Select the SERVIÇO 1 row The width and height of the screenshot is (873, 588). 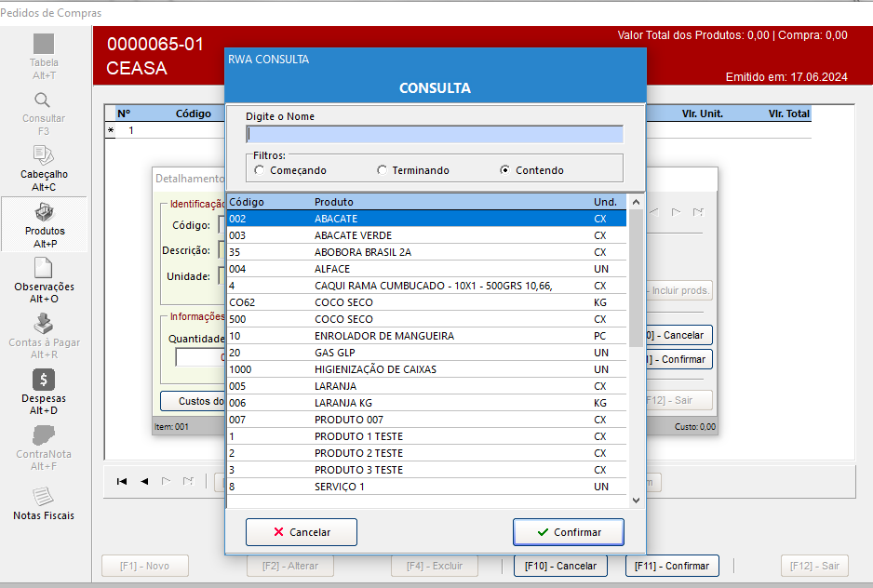426,487
